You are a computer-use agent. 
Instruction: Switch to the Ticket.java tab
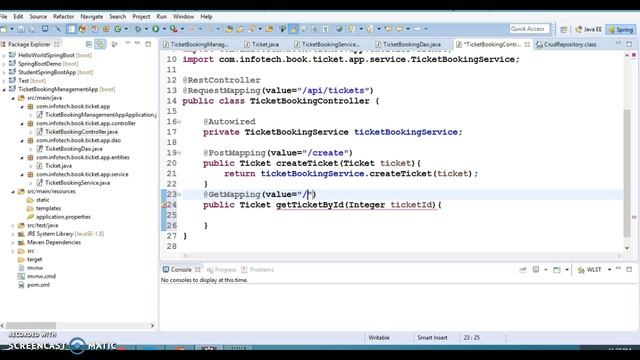pyautogui.click(x=262, y=44)
